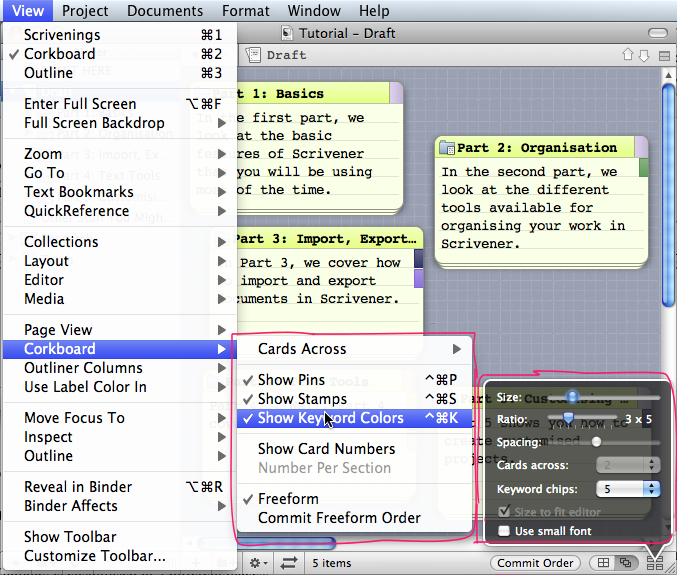Open the Editor submenu
The image size is (677, 575).
(x=120, y=280)
